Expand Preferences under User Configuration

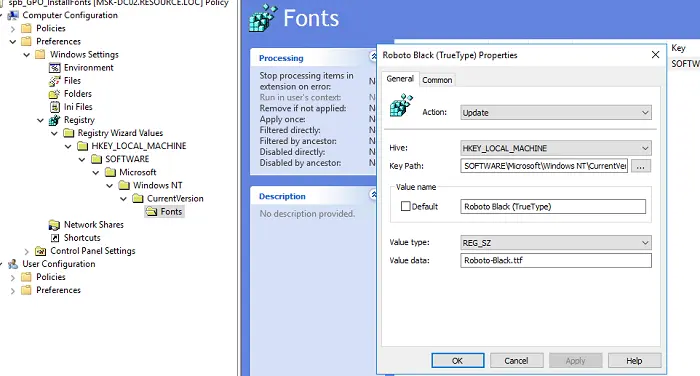(13, 291)
